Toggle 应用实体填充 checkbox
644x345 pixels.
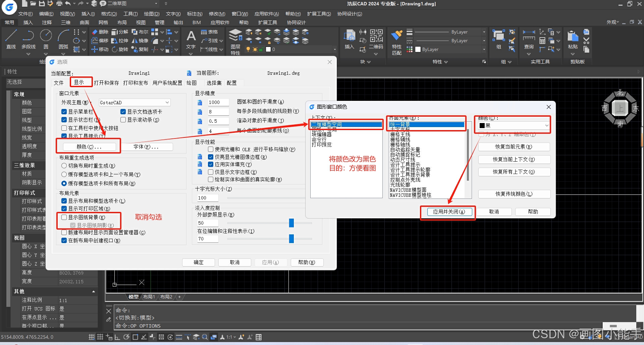point(211,164)
